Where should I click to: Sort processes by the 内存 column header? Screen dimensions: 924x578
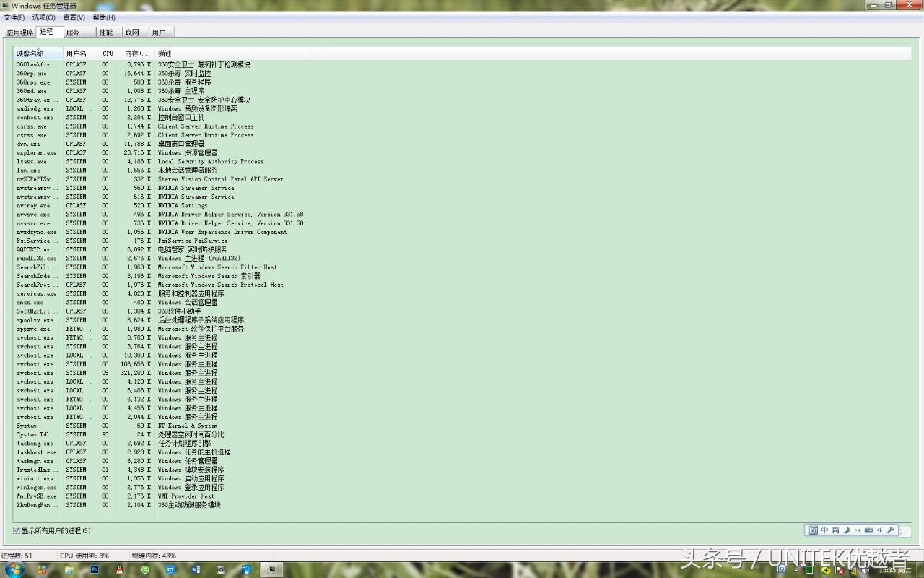click(136, 53)
